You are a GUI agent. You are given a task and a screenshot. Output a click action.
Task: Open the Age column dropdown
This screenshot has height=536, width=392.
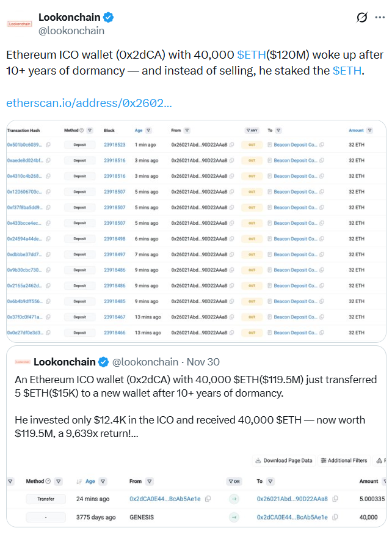pyautogui.click(x=147, y=130)
